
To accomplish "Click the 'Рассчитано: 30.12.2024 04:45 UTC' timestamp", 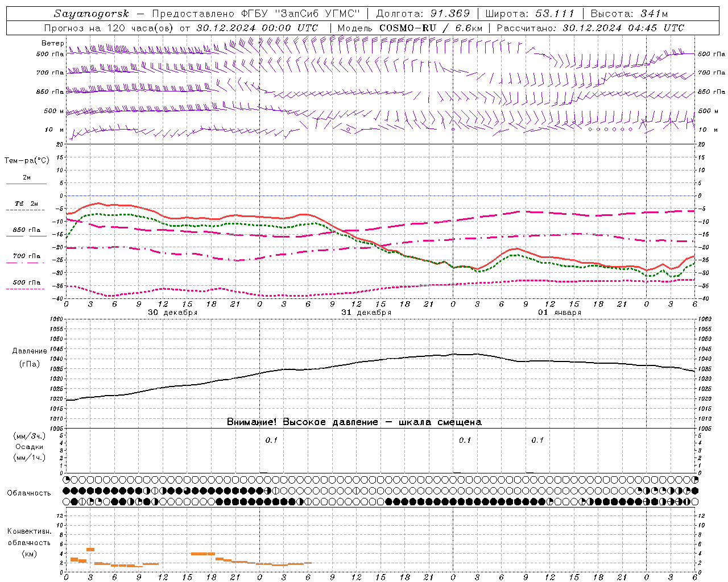I will click(590, 28).
